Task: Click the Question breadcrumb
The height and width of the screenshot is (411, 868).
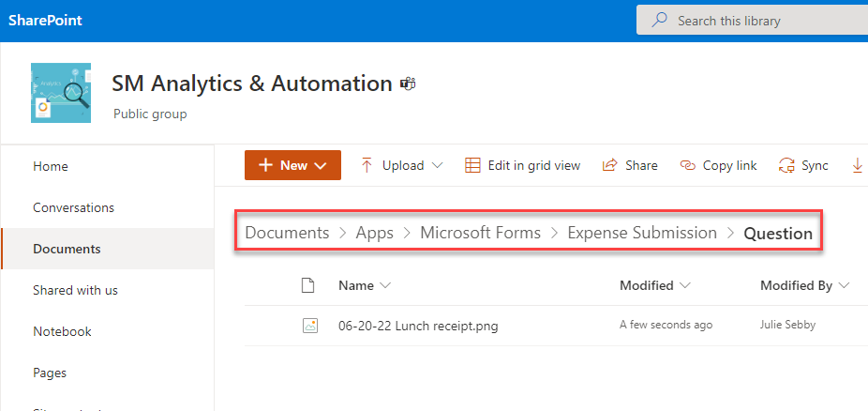Action: click(x=778, y=234)
